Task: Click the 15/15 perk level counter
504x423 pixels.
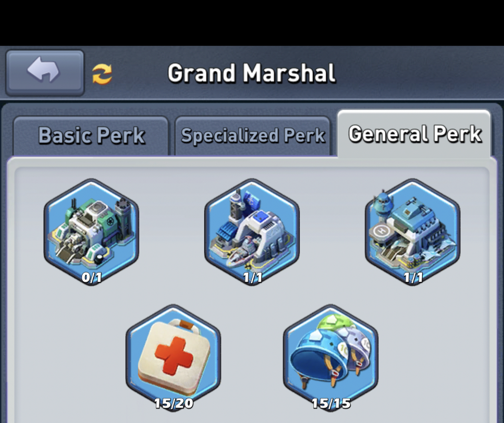Action: pos(331,403)
